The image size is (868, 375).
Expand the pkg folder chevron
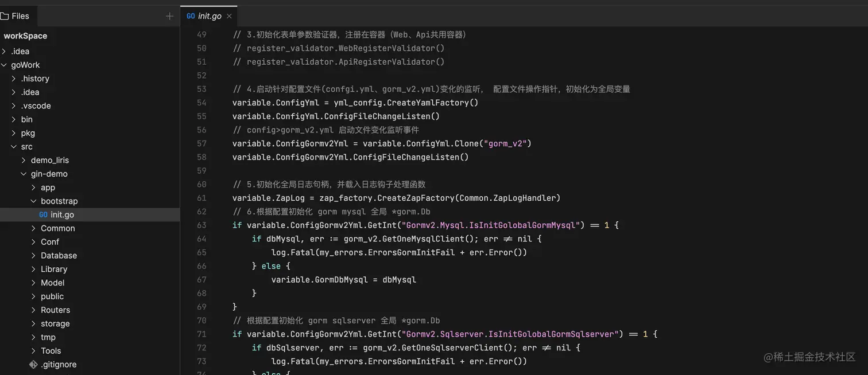click(14, 133)
